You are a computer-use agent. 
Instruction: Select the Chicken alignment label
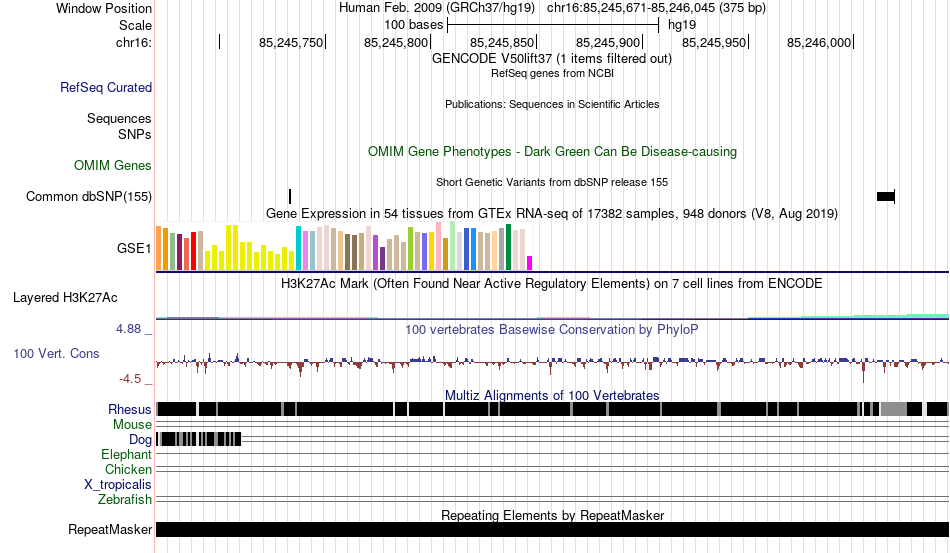[x=128, y=469]
